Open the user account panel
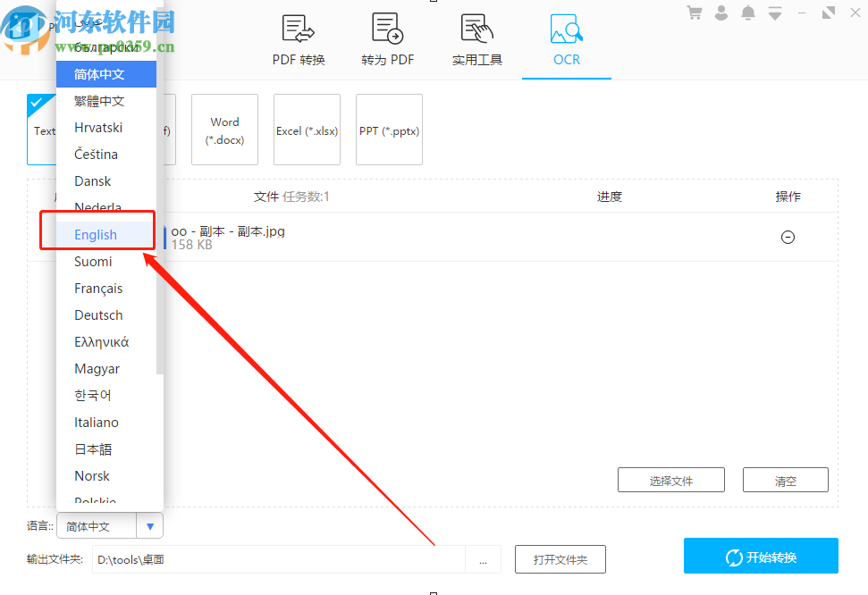868x595 pixels. [x=721, y=13]
